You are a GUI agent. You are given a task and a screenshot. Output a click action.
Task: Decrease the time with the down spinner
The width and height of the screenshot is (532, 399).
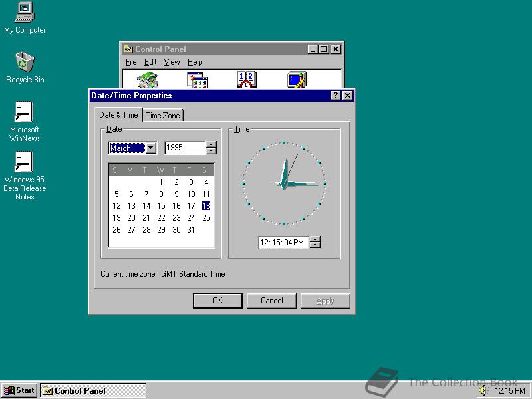(x=315, y=245)
